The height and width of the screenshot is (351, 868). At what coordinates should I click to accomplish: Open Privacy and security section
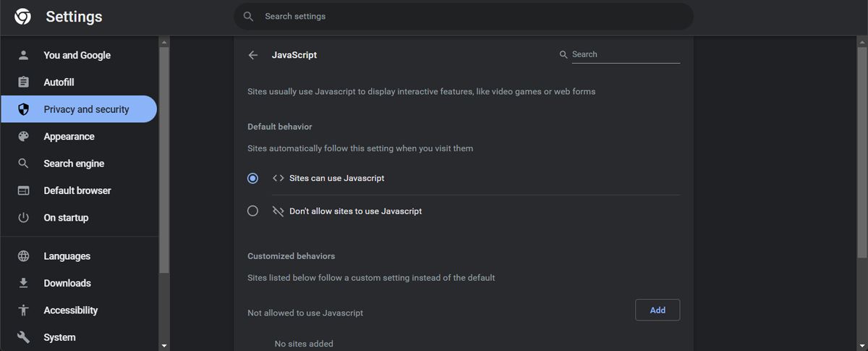tap(79, 109)
